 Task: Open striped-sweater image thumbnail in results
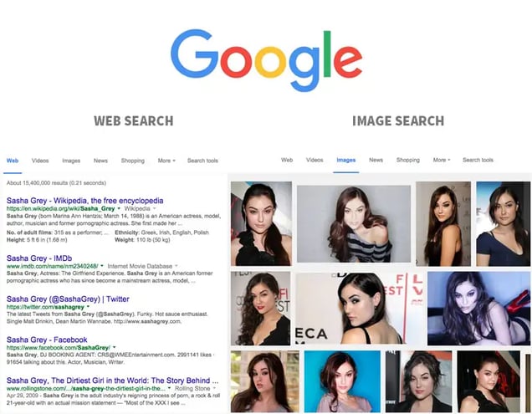tap(354, 224)
